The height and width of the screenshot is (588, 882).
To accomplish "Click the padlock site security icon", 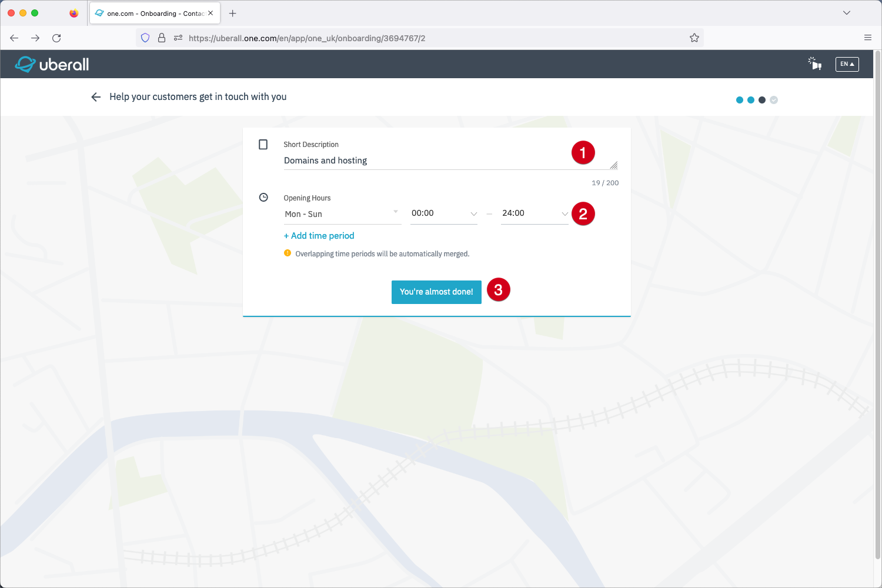I will tap(162, 38).
